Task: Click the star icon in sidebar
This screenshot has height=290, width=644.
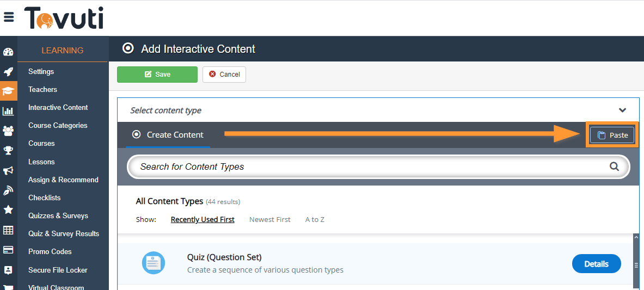Action: click(8, 209)
